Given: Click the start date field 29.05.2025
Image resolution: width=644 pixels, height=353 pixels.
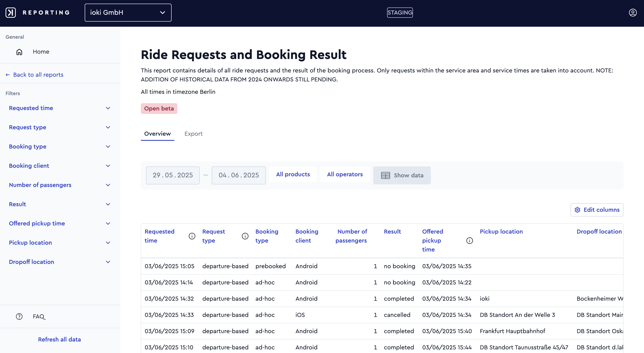Looking at the screenshot, I should click(173, 175).
